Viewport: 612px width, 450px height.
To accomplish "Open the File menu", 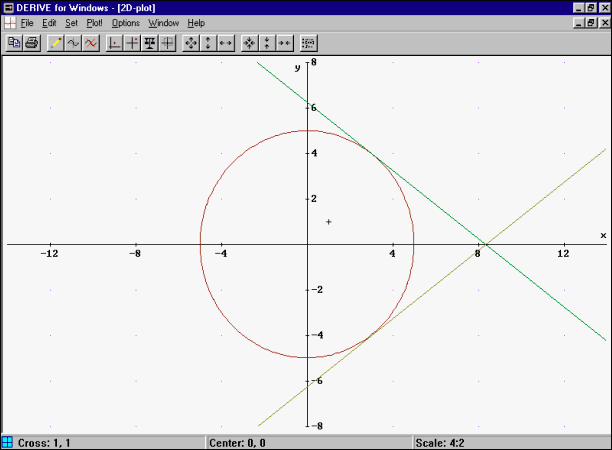I will point(27,23).
